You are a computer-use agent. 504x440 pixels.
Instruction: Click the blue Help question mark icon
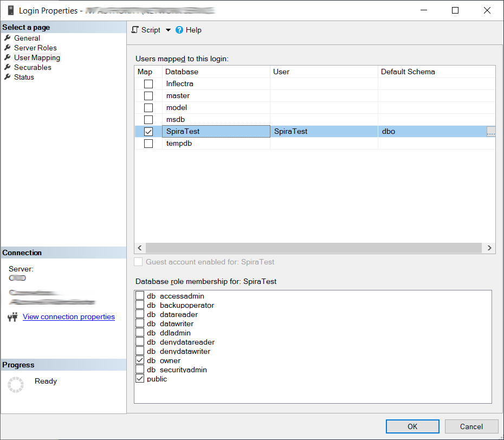[179, 30]
